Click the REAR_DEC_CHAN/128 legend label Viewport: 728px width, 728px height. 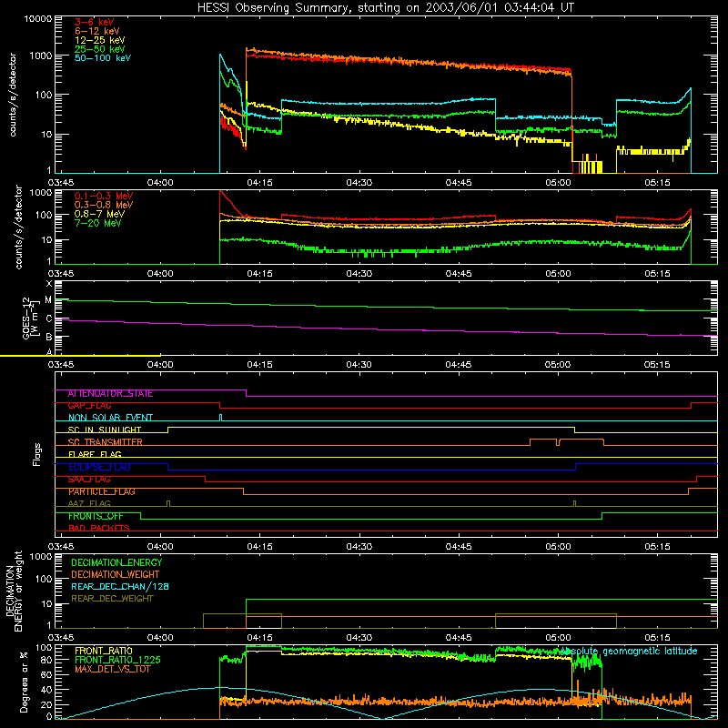(x=120, y=587)
